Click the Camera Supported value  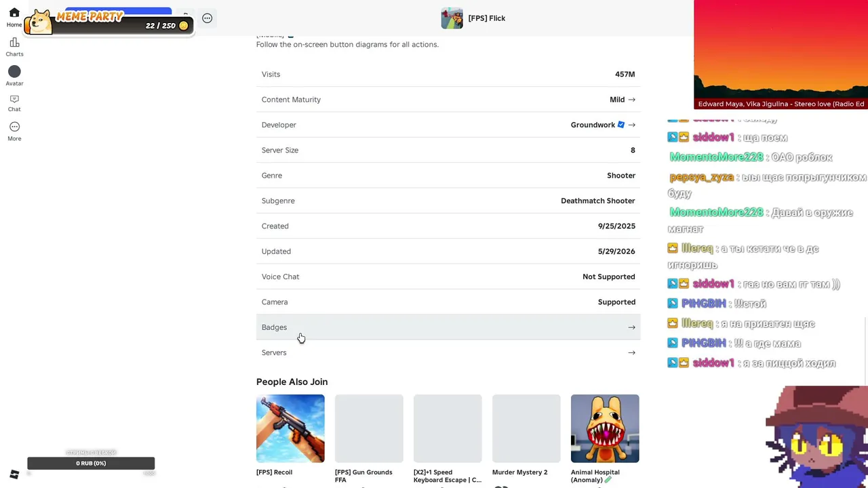[616, 302]
